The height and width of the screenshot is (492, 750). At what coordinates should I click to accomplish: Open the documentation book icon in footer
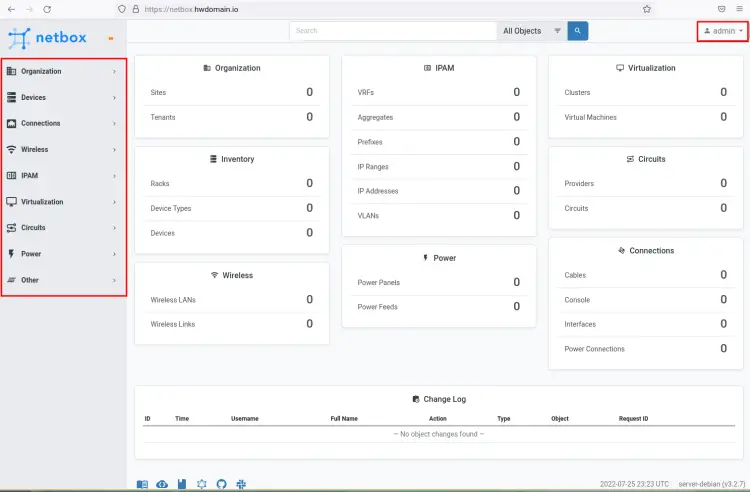142,484
